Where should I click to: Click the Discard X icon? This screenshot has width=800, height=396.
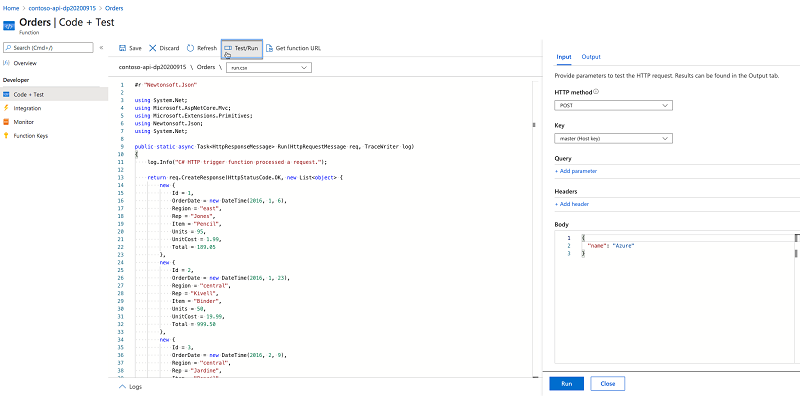[x=153, y=48]
